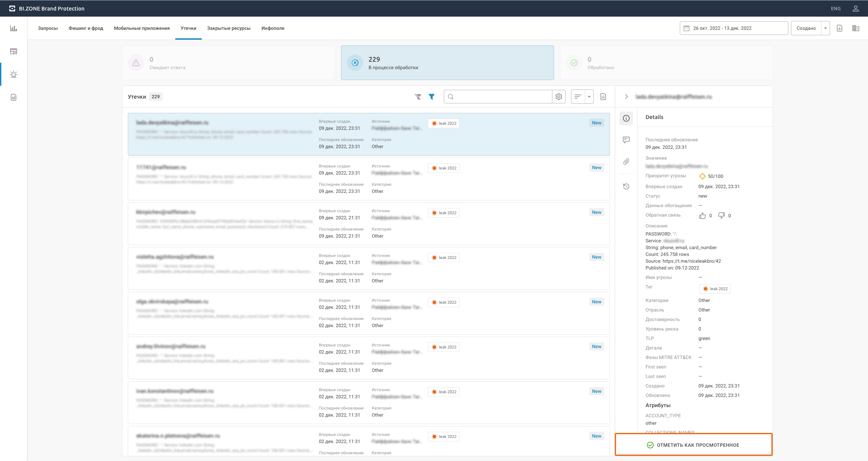Click the ACCOUNT_TYPE attribute label
This screenshot has height=461, width=868.
coord(663,416)
